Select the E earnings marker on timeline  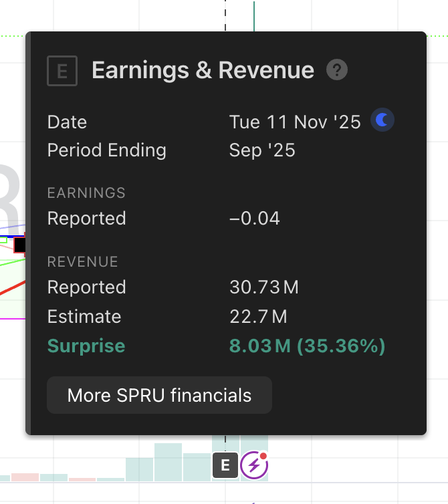(x=225, y=465)
